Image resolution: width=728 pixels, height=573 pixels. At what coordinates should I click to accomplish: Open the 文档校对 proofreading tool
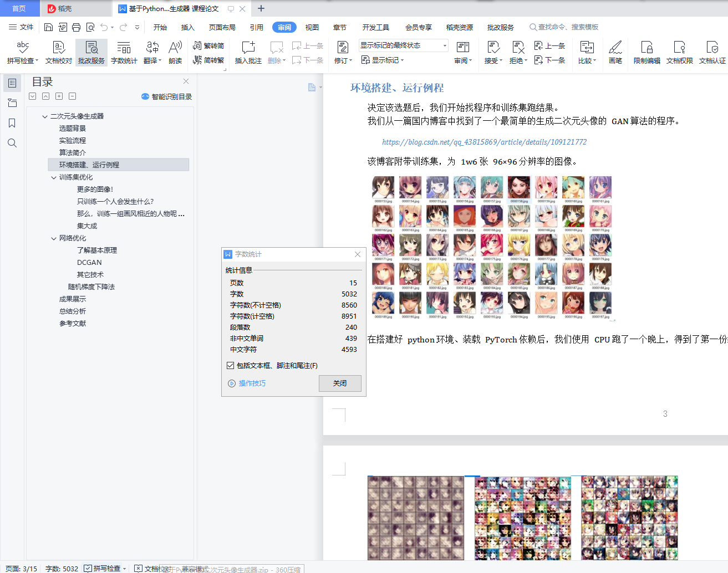59,53
